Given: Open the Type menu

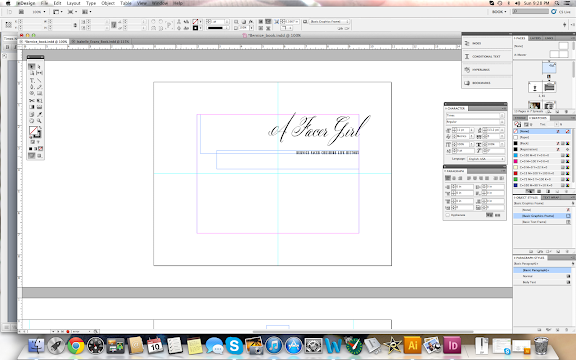Looking at the screenshot, I should [90, 3].
